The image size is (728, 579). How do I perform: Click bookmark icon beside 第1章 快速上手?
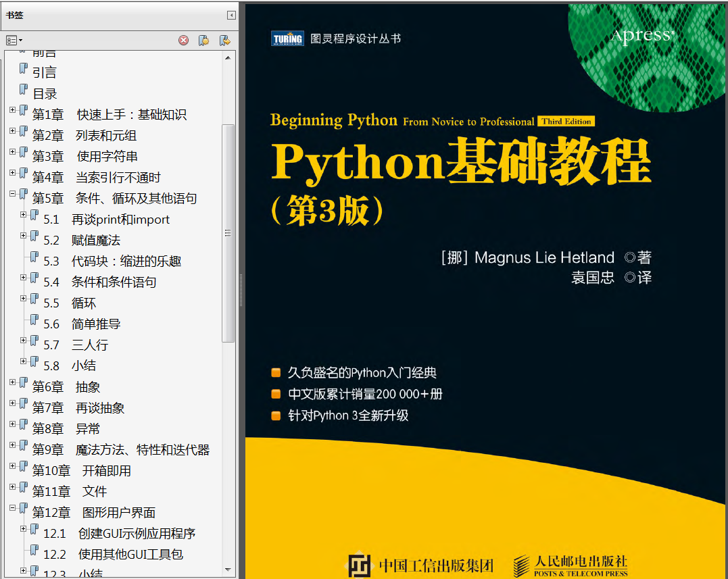click(23, 110)
